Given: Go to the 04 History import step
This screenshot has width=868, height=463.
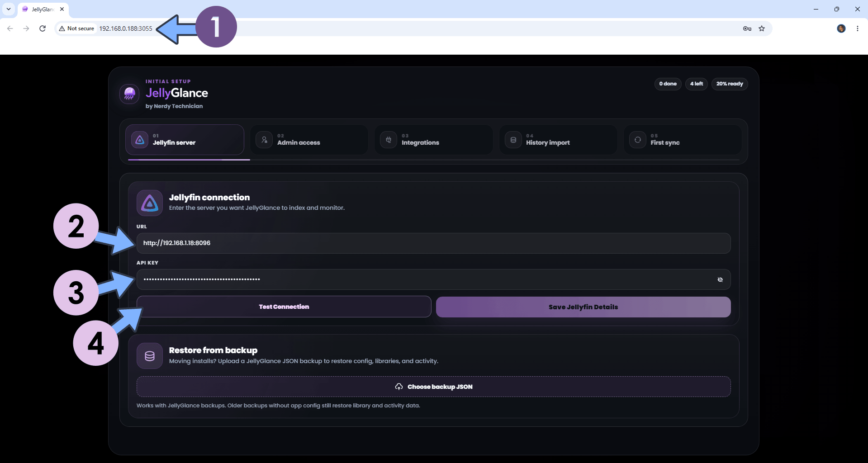Looking at the screenshot, I should pyautogui.click(x=558, y=140).
